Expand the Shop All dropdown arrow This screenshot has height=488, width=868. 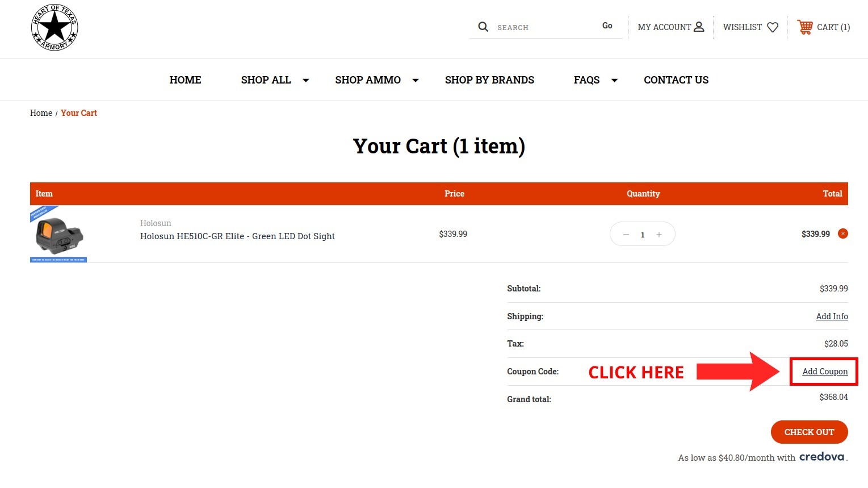click(x=305, y=81)
